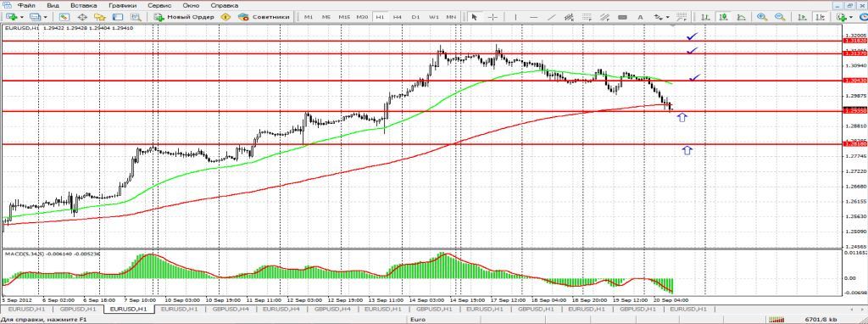Add a text label with the A tool

(x=641, y=17)
